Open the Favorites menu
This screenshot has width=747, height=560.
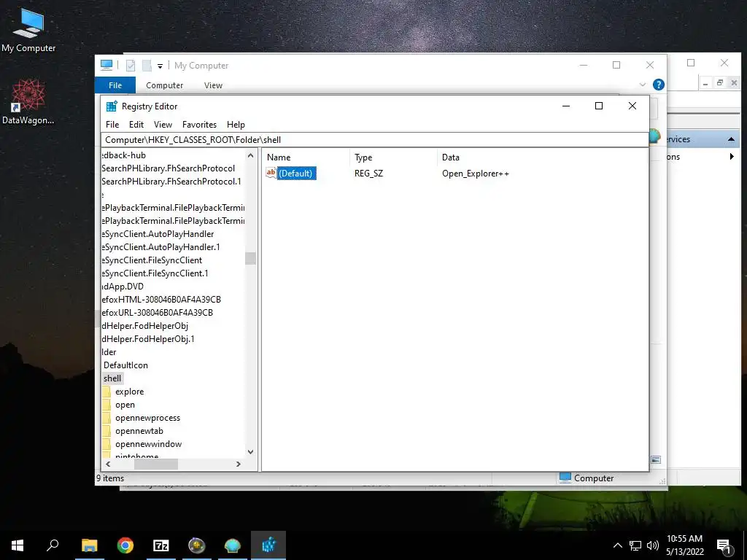click(x=199, y=124)
